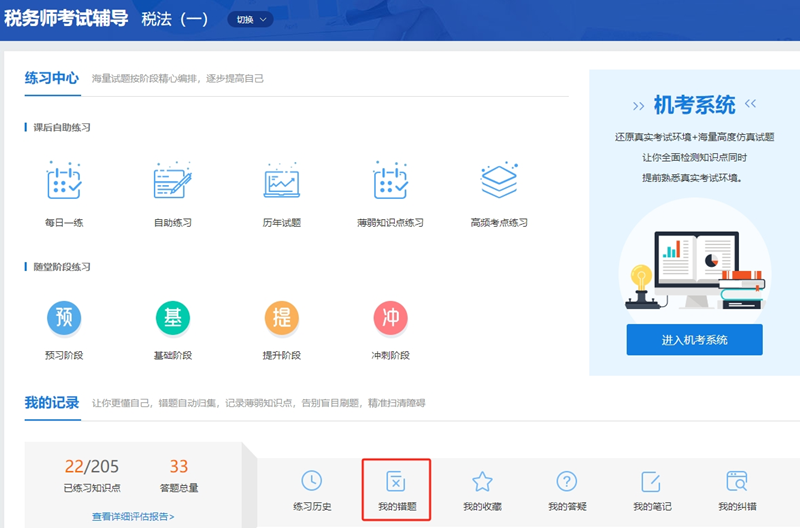Open 练习历史 clock icon
The image size is (800, 528).
312,481
